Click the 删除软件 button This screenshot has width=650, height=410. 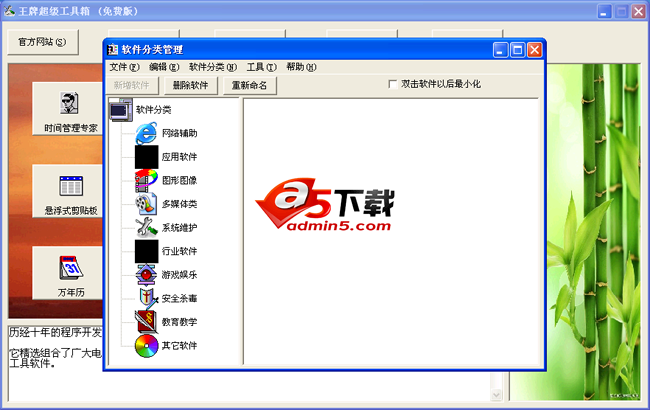coord(190,85)
